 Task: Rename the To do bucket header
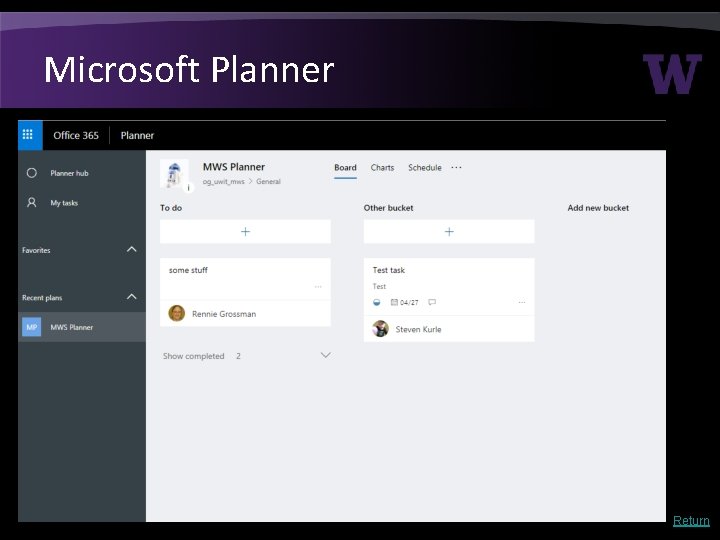coord(171,208)
